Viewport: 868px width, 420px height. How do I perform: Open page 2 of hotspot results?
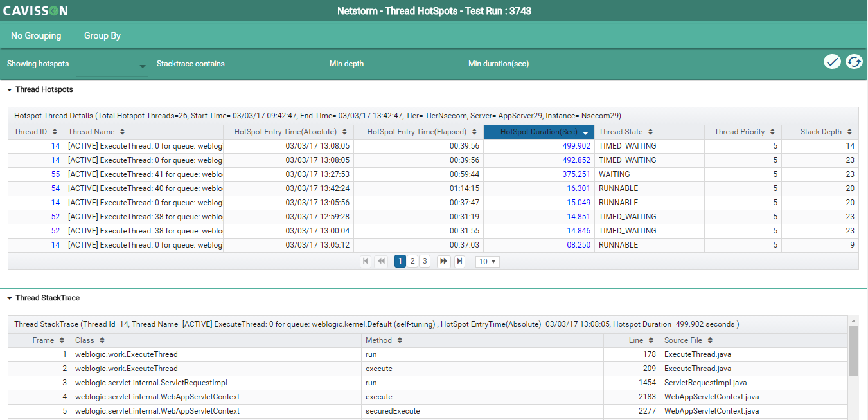[x=412, y=261]
